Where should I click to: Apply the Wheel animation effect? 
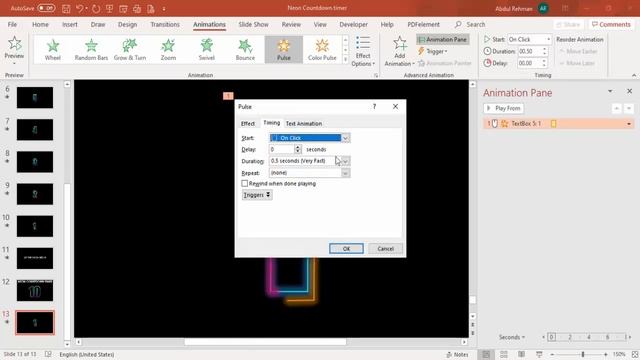pos(53,49)
